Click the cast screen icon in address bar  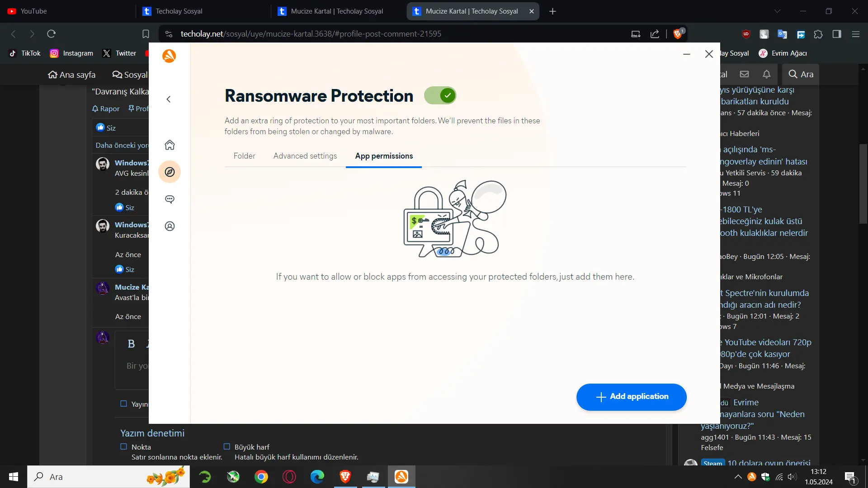coord(636,34)
